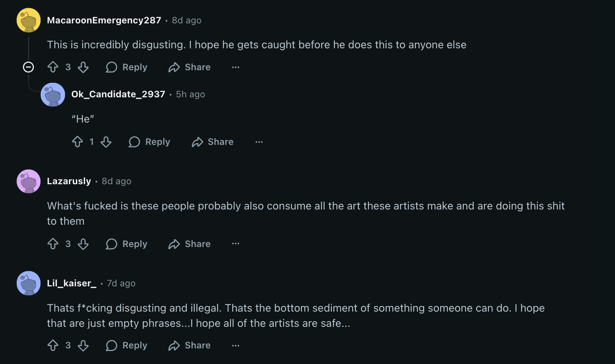
Task: Share Lil_kaiser_'s comment
Action: click(x=189, y=345)
